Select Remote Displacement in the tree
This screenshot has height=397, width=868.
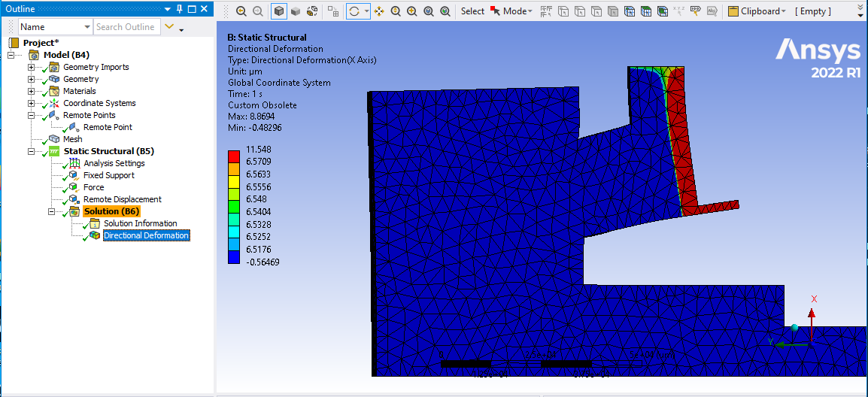(122, 199)
